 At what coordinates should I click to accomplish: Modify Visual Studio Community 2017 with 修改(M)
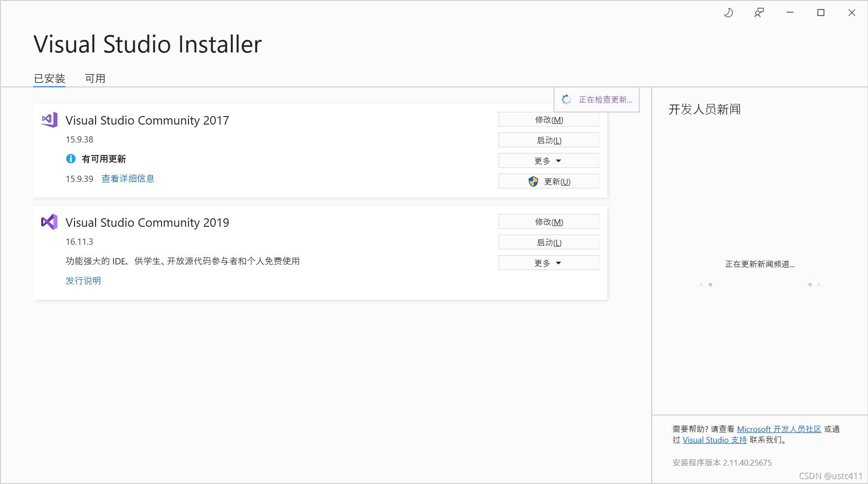(549, 120)
